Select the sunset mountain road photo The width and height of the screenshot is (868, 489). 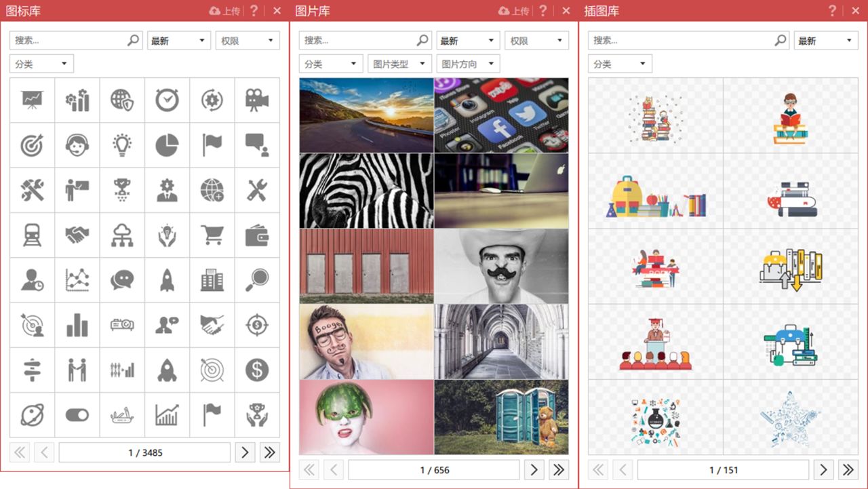click(366, 115)
